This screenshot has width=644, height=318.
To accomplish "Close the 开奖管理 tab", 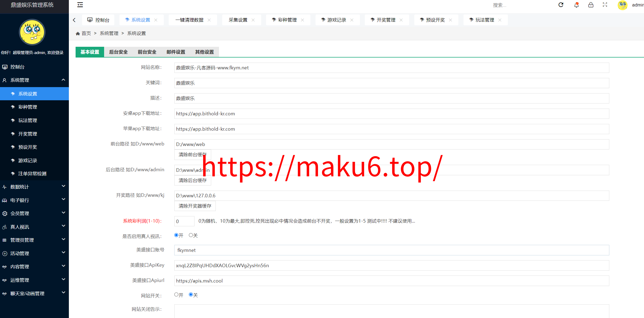I will 401,20.
